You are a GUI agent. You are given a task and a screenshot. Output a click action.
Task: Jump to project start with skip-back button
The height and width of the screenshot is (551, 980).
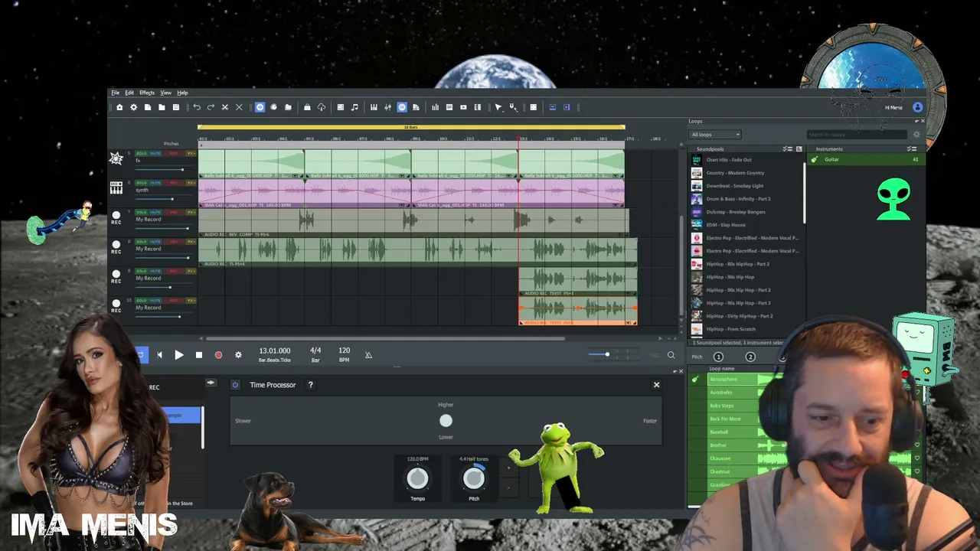(159, 355)
